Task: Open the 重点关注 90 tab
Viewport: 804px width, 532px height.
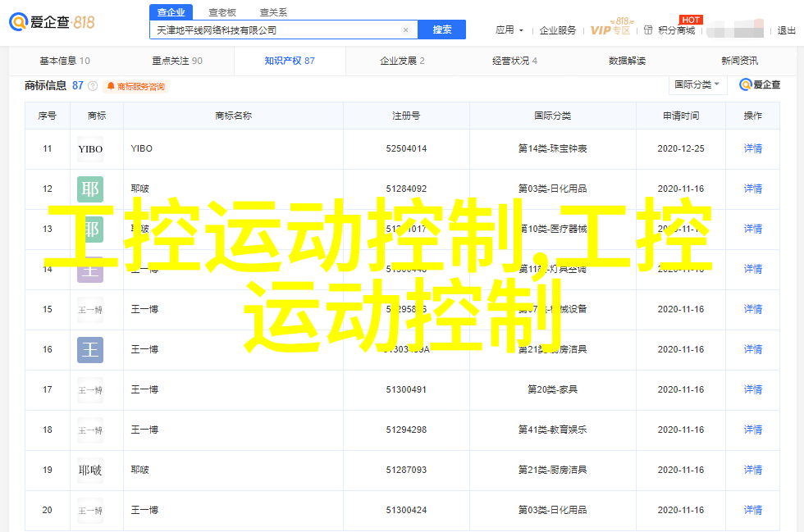Action: click(177, 61)
